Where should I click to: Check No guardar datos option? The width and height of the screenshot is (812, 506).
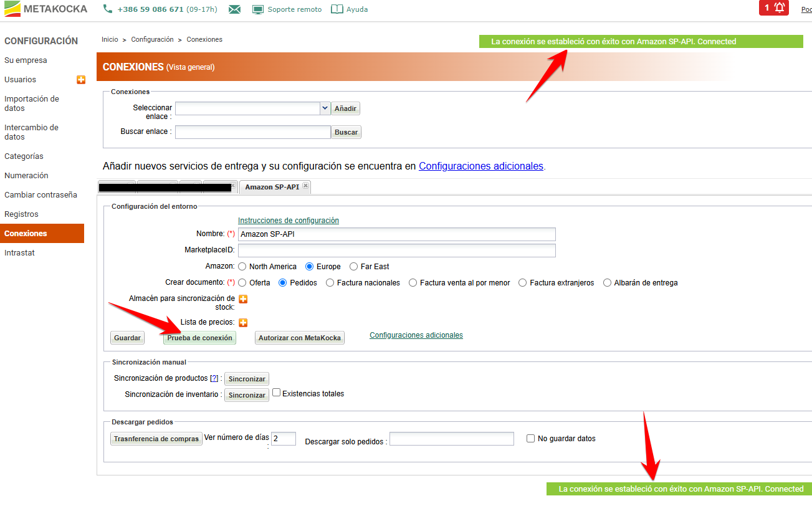[x=531, y=439]
